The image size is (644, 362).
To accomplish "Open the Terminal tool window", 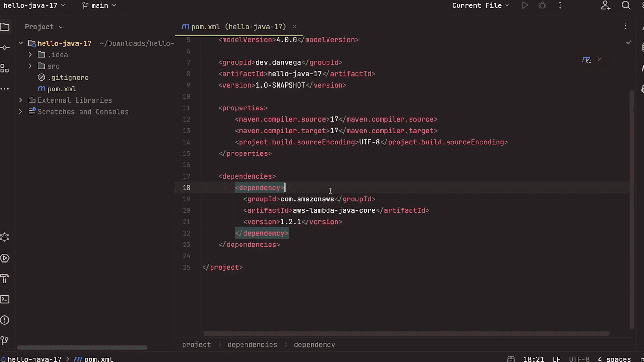I will pos(5,299).
